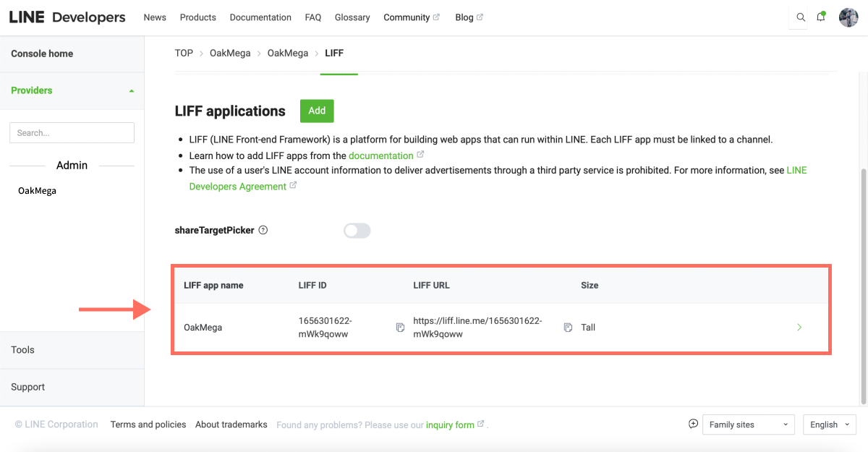Click the shareTargetPicker help question icon
Viewport: 868px width, 452px height.
(x=263, y=231)
